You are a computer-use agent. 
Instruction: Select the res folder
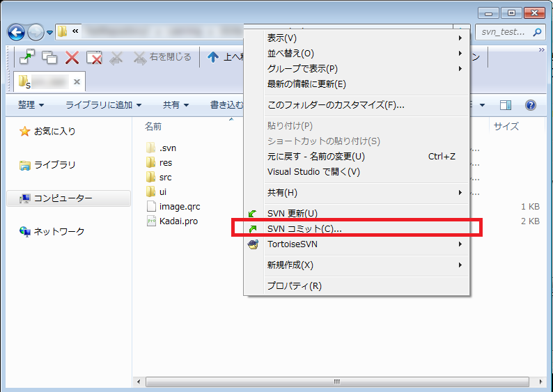[159, 162]
